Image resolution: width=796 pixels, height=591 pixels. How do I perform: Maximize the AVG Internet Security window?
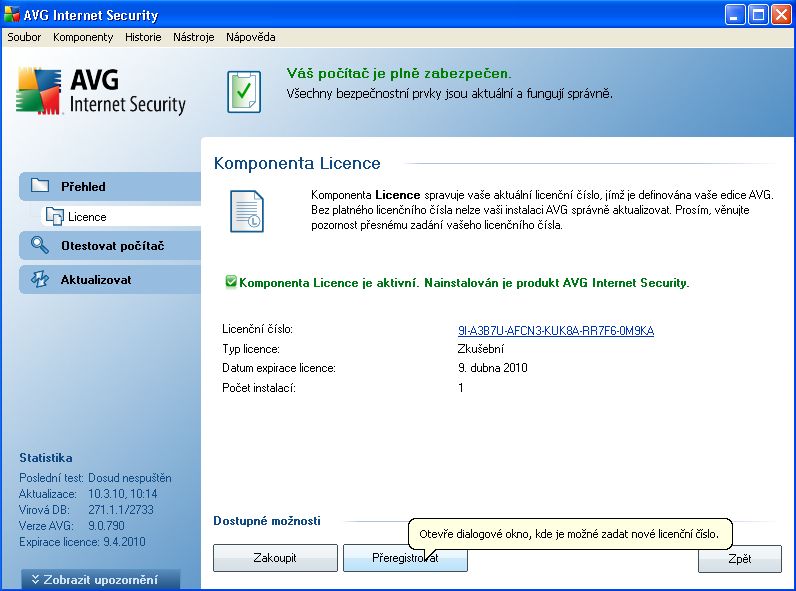758,15
